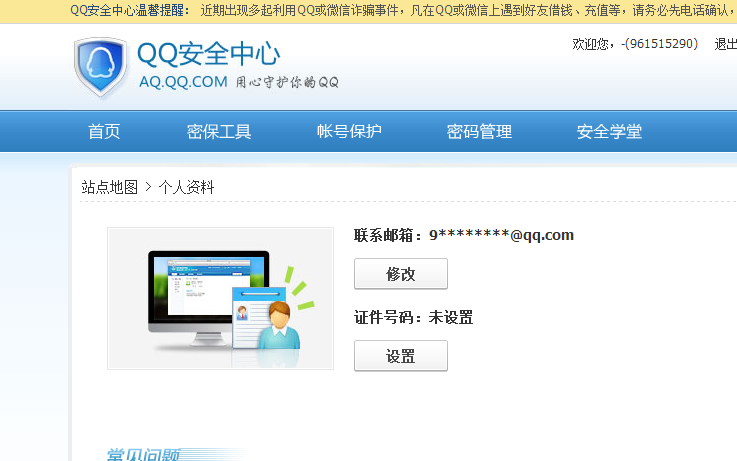The height and width of the screenshot is (461, 737).
Task: Click the 个人资料 breadcrumb text
Action: coord(187,187)
